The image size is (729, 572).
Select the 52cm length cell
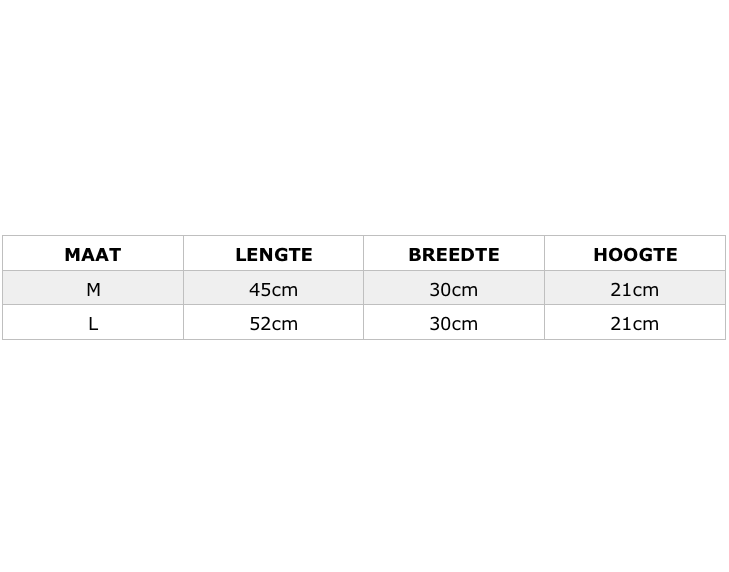273,323
